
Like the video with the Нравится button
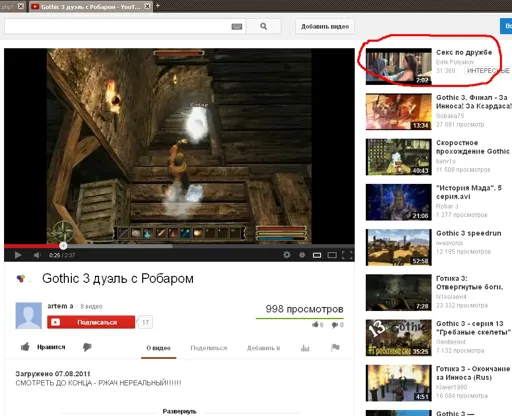[43, 347]
